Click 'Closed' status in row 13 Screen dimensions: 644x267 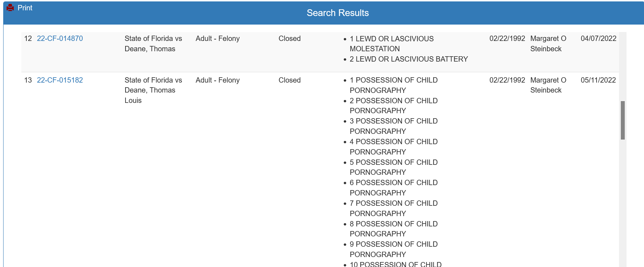tap(290, 80)
